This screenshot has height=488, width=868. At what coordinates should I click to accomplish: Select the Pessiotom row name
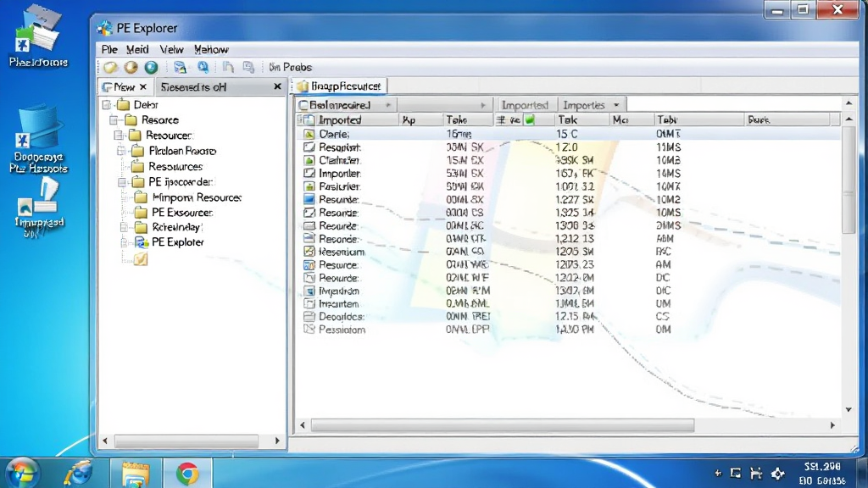tap(342, 330)
